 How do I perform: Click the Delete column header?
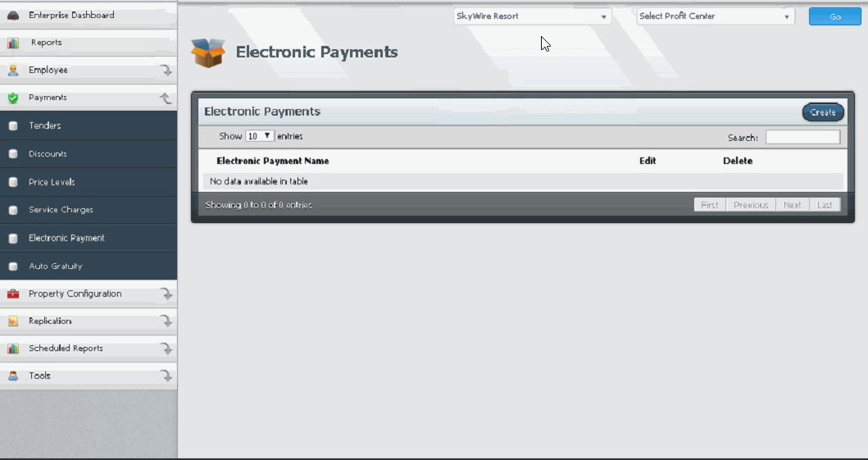pyautogui.click(x=738, y=161)
